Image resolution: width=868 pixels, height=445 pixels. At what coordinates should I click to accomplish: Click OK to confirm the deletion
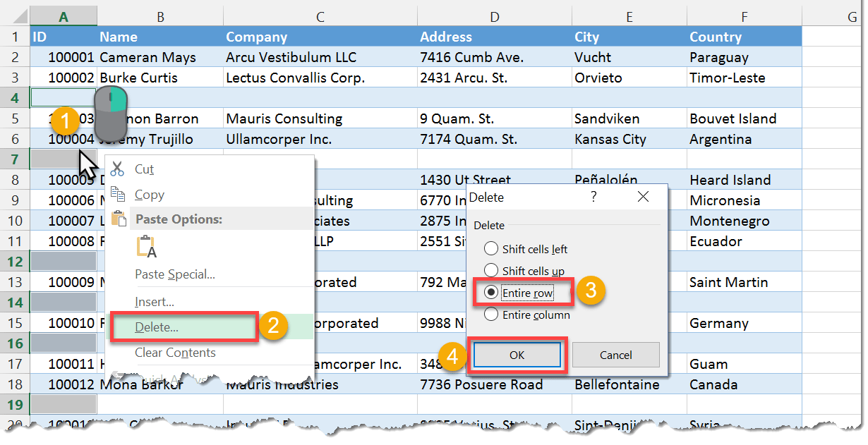(x=517, y=355)
